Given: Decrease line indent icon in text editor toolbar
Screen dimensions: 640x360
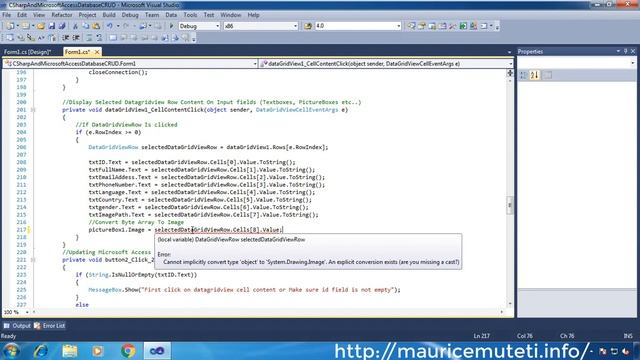Looking at the screenshot, I should coord(66,38).
